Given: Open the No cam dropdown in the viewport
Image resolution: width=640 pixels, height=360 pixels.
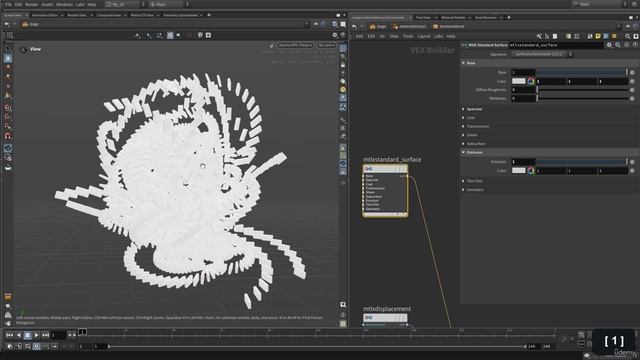Looking at the screenshot, I should coord(326,45).
